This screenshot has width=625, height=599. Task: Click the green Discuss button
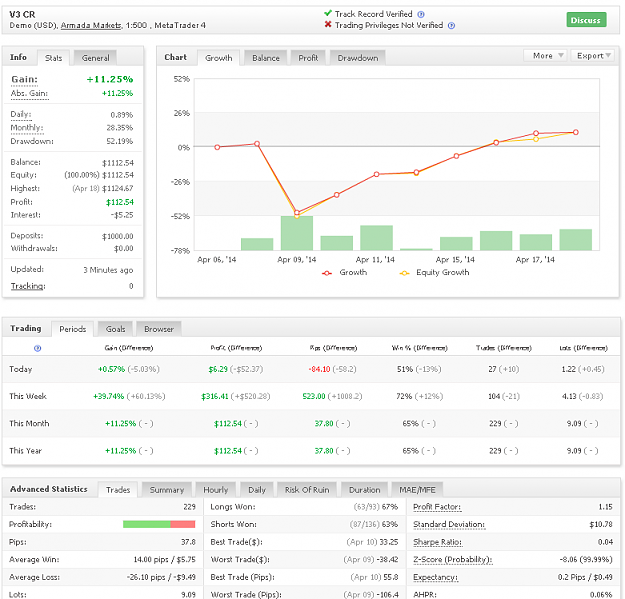click(x=586, y=20)
